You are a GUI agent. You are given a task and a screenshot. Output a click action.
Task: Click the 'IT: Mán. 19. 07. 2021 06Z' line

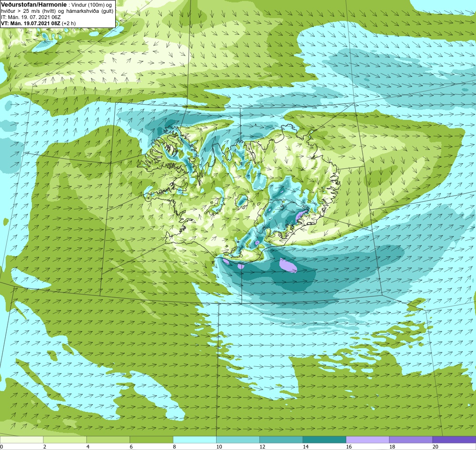[30, 17]
